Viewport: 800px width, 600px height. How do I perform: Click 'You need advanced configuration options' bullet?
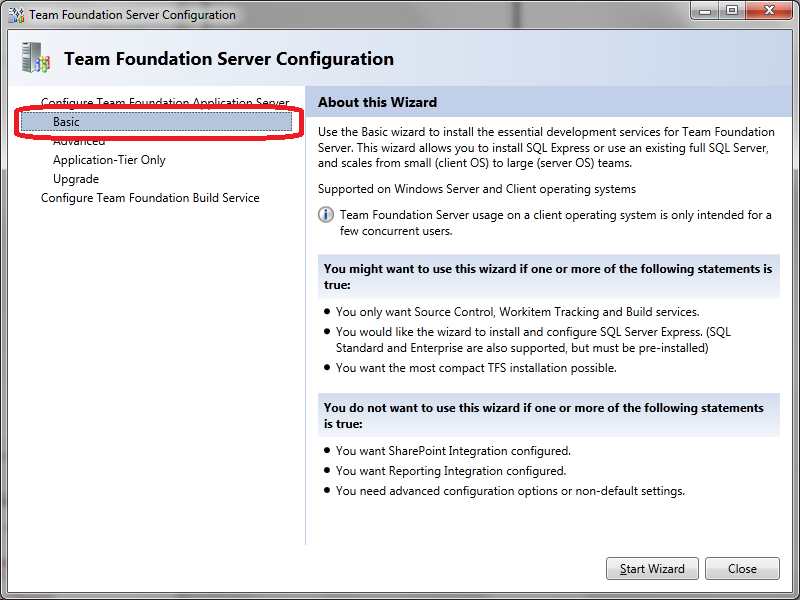[x=510, y=491]
